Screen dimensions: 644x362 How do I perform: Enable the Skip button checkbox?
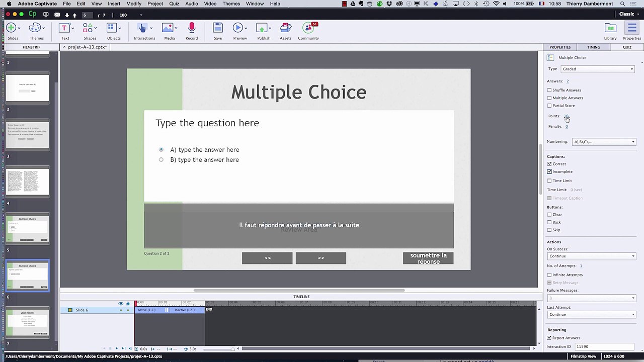[549, 230]
